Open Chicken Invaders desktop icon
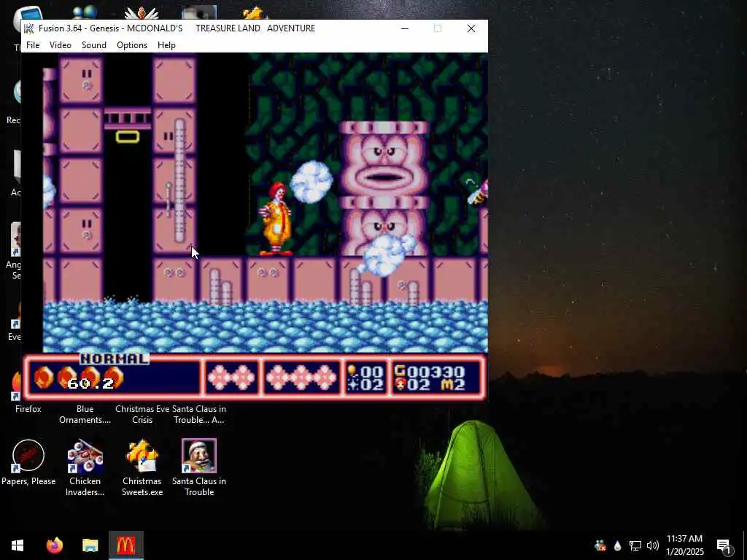The image size is (747, 560). (85, 467)
